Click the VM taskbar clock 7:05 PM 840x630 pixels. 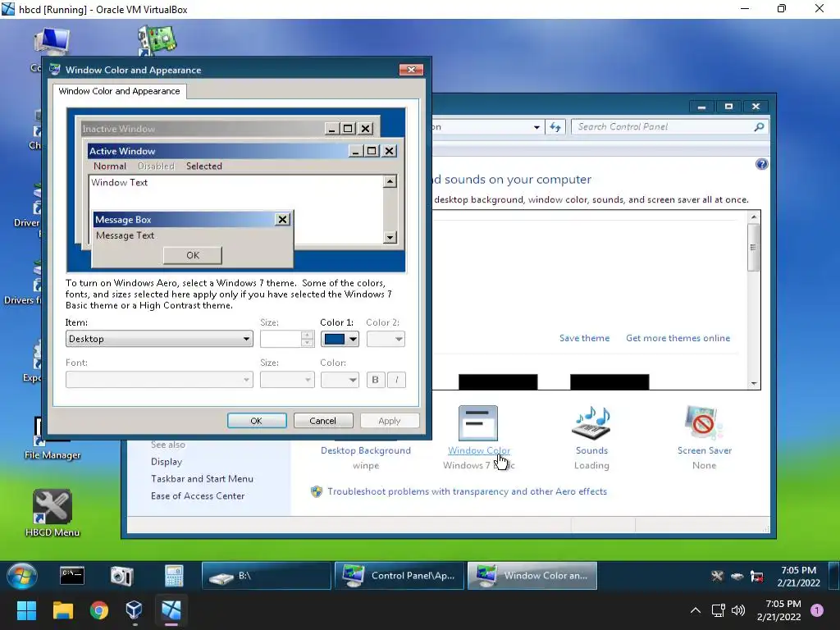(x=798, y=577)
